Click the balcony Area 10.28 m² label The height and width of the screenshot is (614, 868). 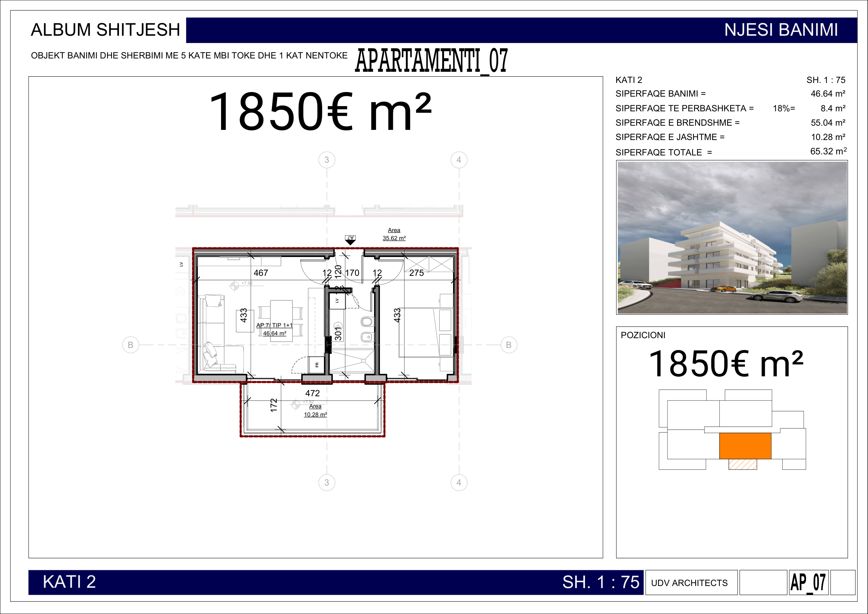point(315,411)
